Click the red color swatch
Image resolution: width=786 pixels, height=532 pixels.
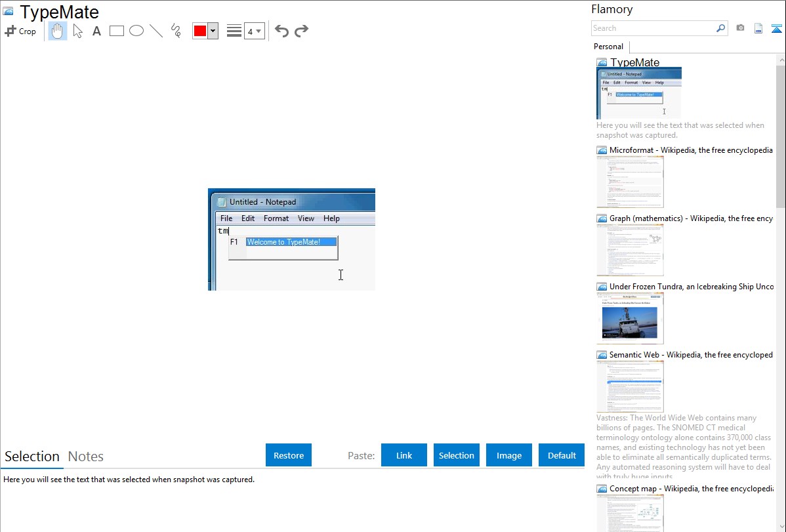point(200,31)
